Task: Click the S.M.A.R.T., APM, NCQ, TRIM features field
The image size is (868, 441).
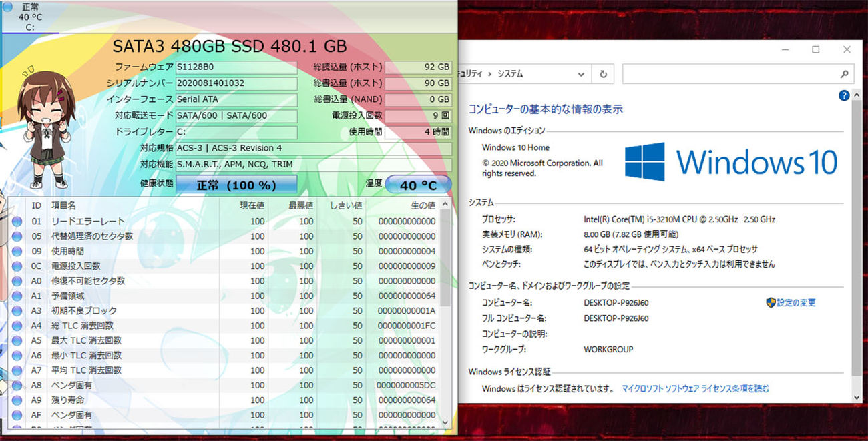Action: click(313, 165)
